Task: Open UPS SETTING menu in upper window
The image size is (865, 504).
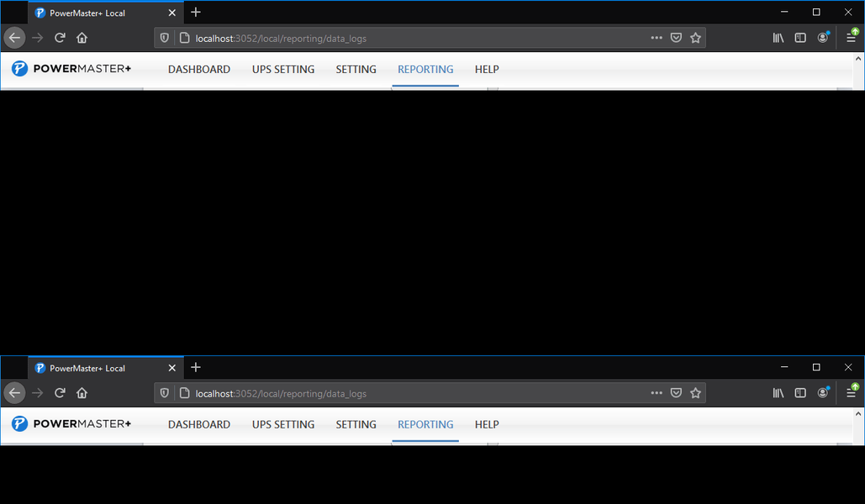Action: 283,70
